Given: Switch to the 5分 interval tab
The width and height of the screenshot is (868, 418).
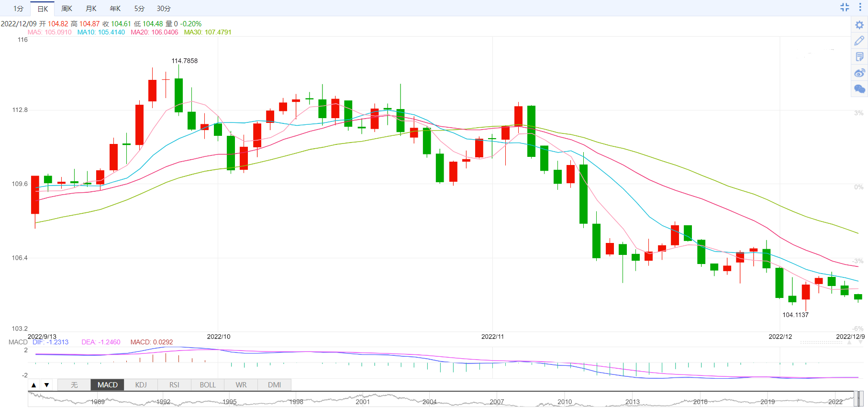Looking at the screenshot, I should coord(139,9).
